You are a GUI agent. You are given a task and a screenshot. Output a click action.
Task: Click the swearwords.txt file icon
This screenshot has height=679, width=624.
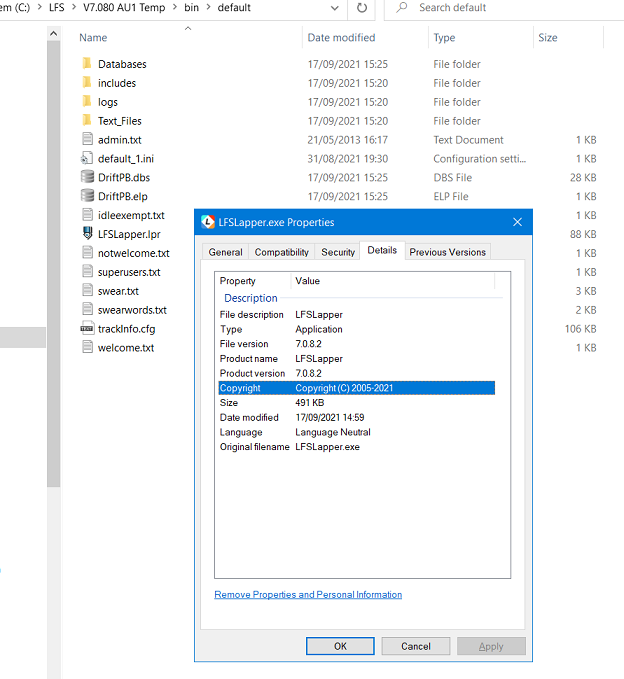pyautogui.click(x=87, y=310)
